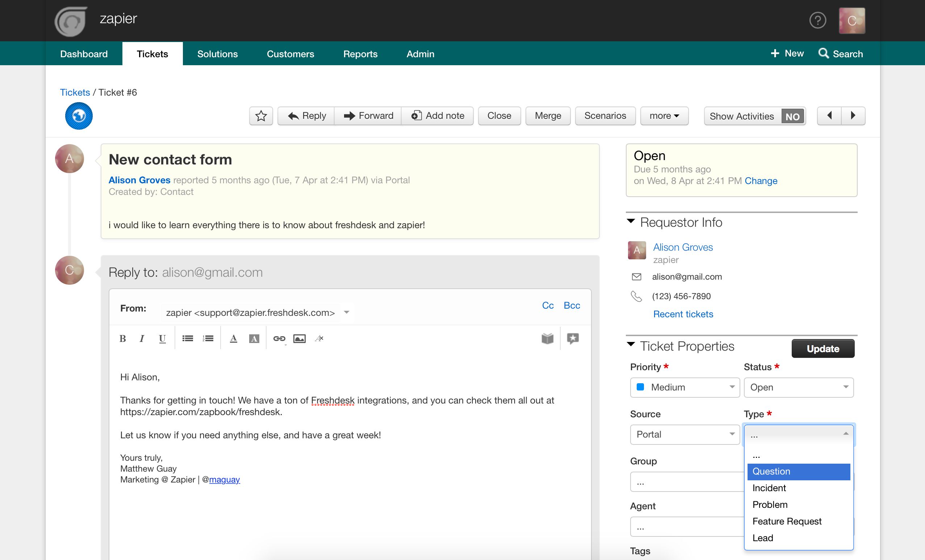This screenshot has height=560, width=925.
Task: Toggle underline formatting
Action: (162, 339)
